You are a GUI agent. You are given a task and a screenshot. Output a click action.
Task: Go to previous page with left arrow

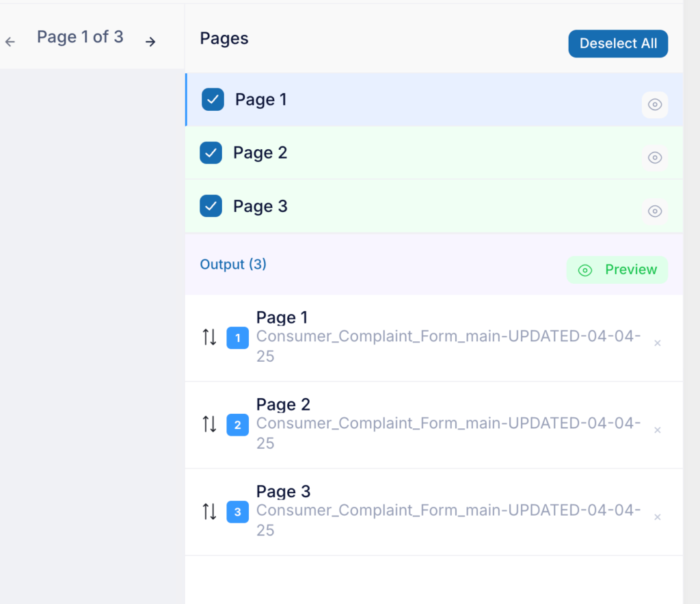coord(10,42)
